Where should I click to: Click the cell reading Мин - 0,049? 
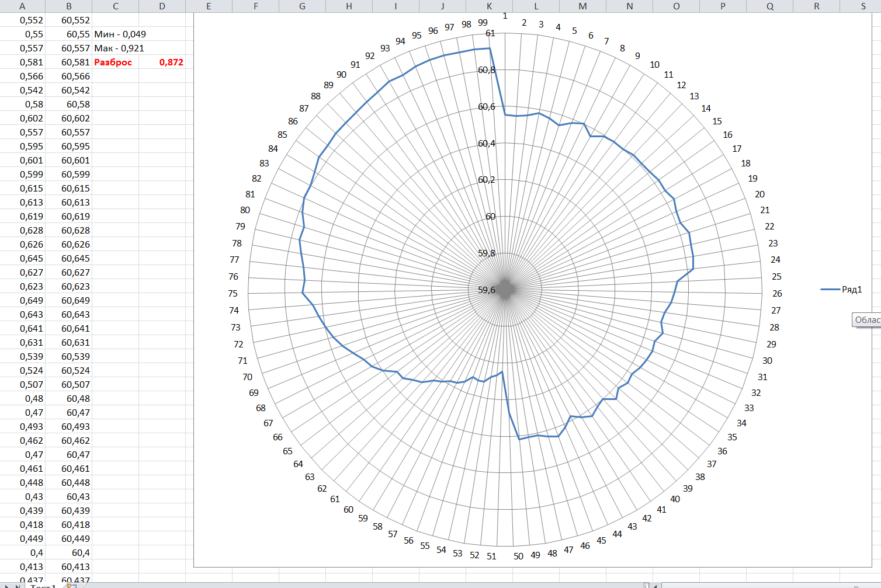coord(120,34)
